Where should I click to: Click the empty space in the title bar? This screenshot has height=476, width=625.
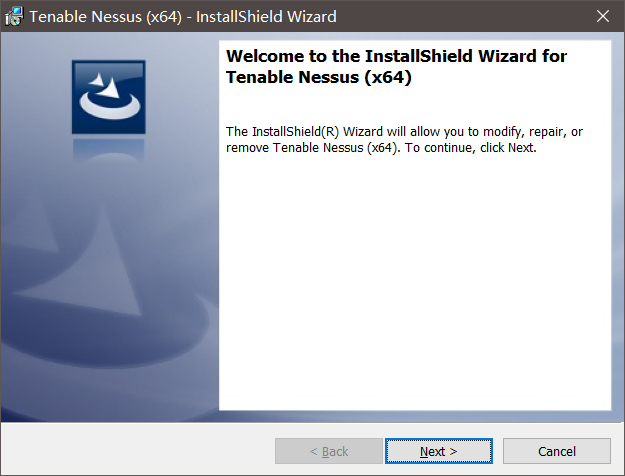point(460,17)
